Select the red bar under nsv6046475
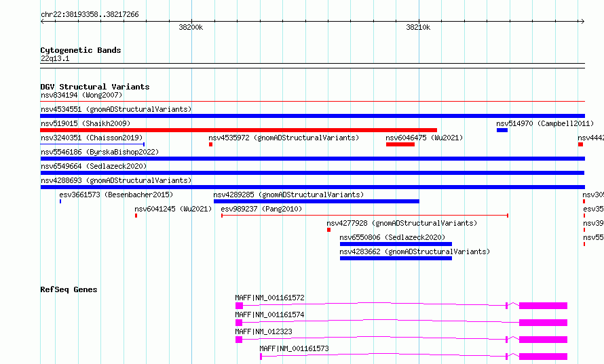Image resolution: width=604 pixels, height=364 pixels. click(400, 144)
